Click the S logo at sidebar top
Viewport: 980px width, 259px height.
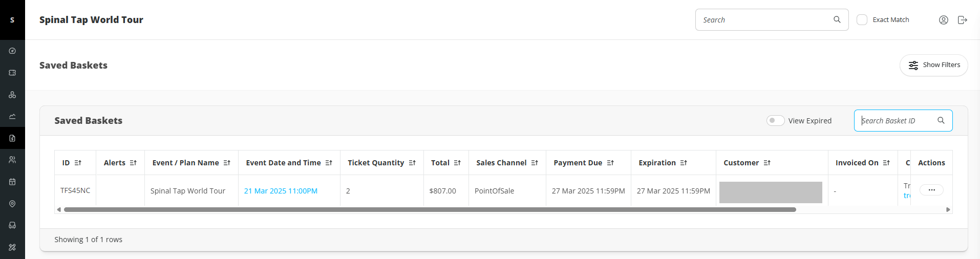pos(12,20)
